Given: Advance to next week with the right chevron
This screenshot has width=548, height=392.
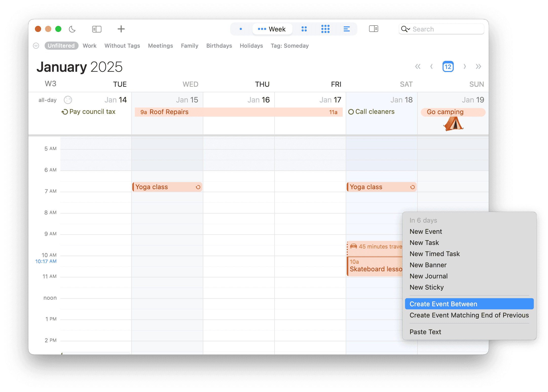Looking at the screenshot, I should 465,66.
